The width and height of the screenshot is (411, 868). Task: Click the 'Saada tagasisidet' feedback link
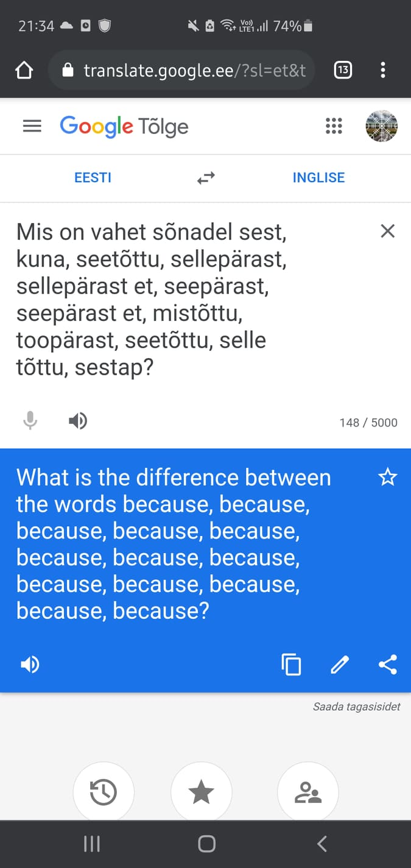(356, 707)
